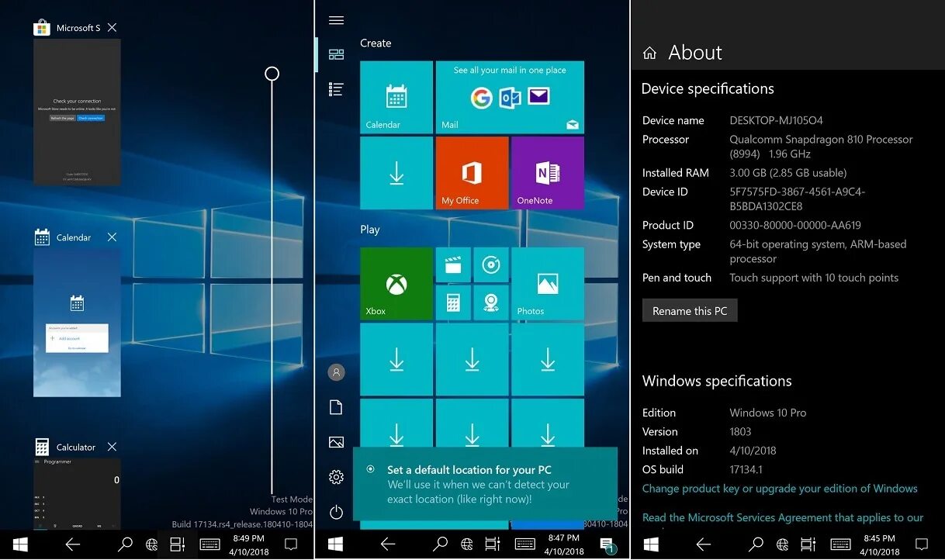Open the 'Read the Microsoft Services Agreement' link
945x560 pixels.
pos(783,517)
